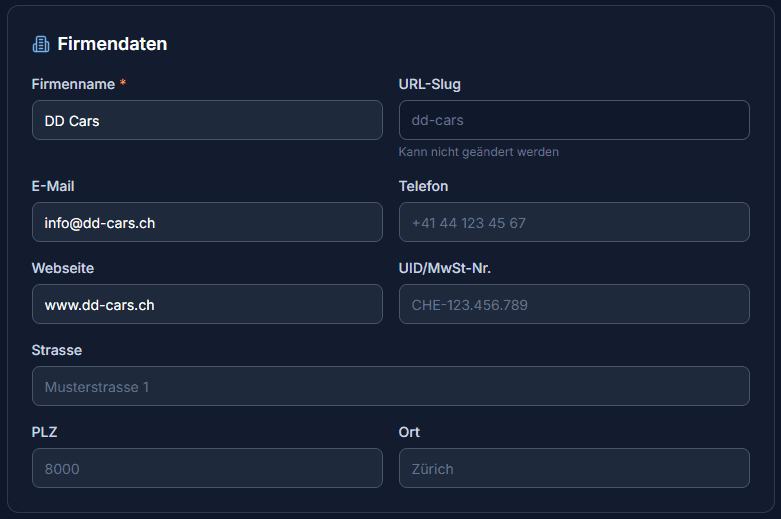781x519 pixels.
Task: Click the Firmenname label text
Action: [x=73, y=84]
